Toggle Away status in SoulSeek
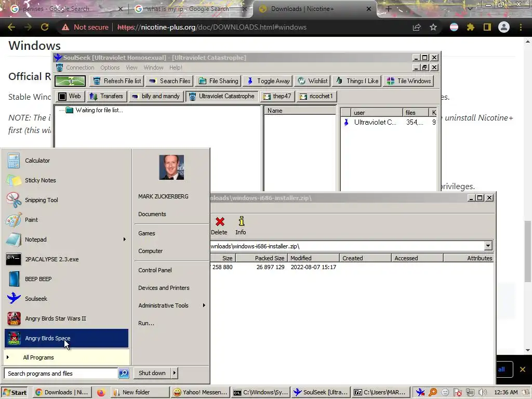Viewport: 532px width, 399px height. pyautogui.click(x=268, y=81)
